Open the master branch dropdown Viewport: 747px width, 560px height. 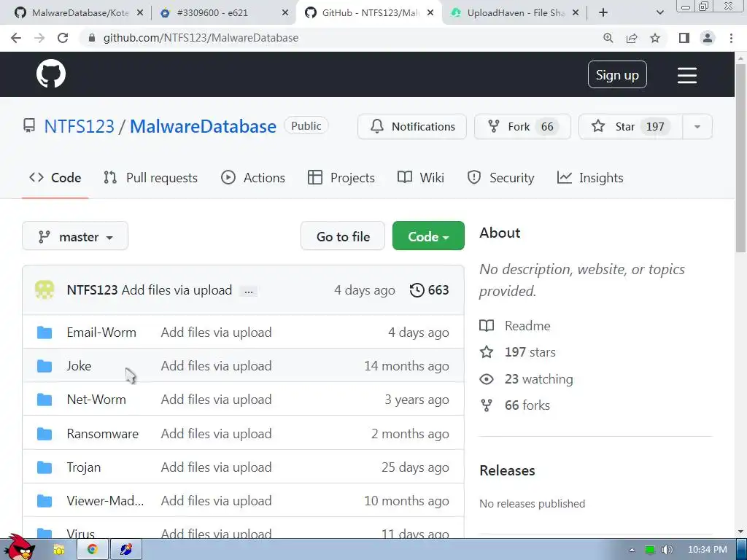[x=75, y=236]
